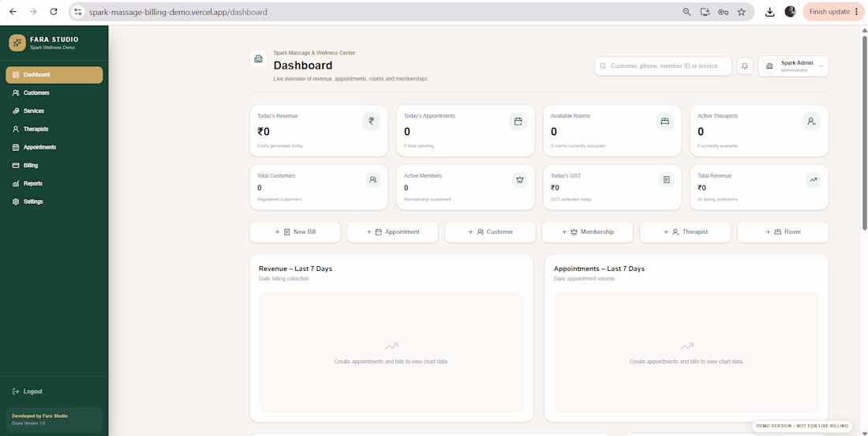Add a new Therapist
The image size is (868, 436).
pos(685,232)
